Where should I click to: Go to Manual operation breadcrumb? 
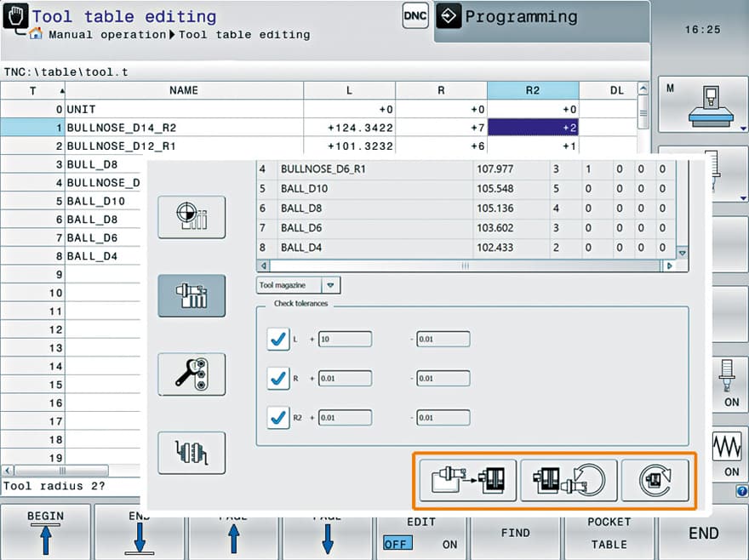pos(106,35)
